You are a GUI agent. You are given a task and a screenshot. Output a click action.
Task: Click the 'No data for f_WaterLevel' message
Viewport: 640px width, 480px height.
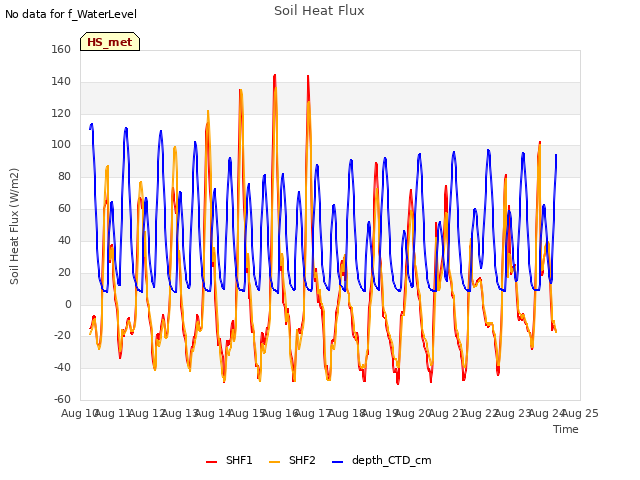coord(71,14)
